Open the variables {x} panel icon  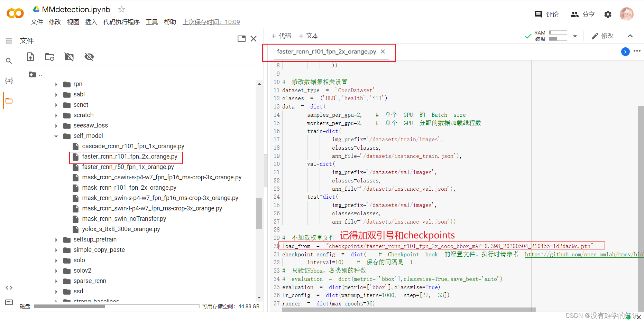tap(9, 80)
